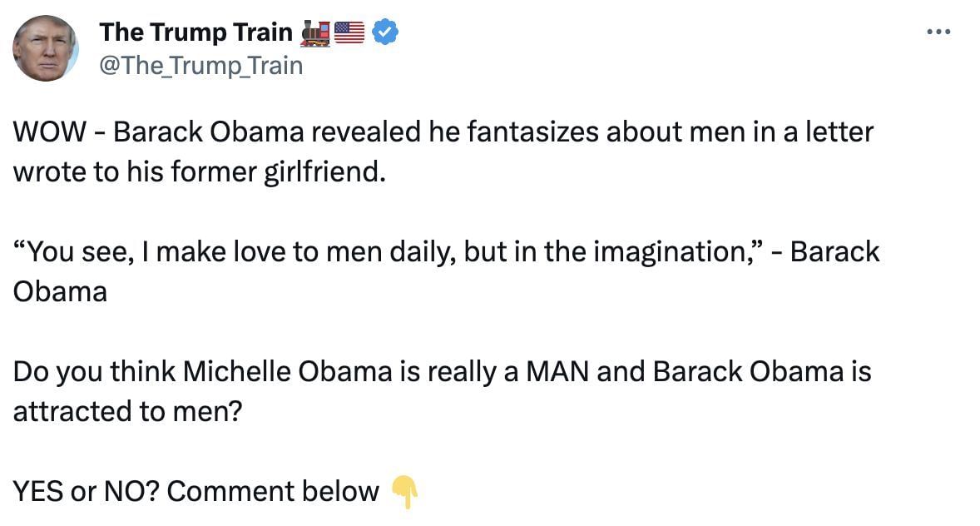The height and width of the screenshot is (526, 980).
Task: Open the dropdown beside the account name
Action: tap(938, 31)
